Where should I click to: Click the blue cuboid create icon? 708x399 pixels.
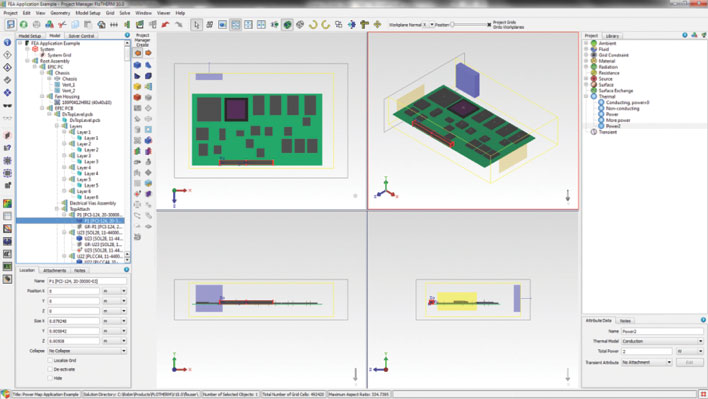tap(137, 65)
